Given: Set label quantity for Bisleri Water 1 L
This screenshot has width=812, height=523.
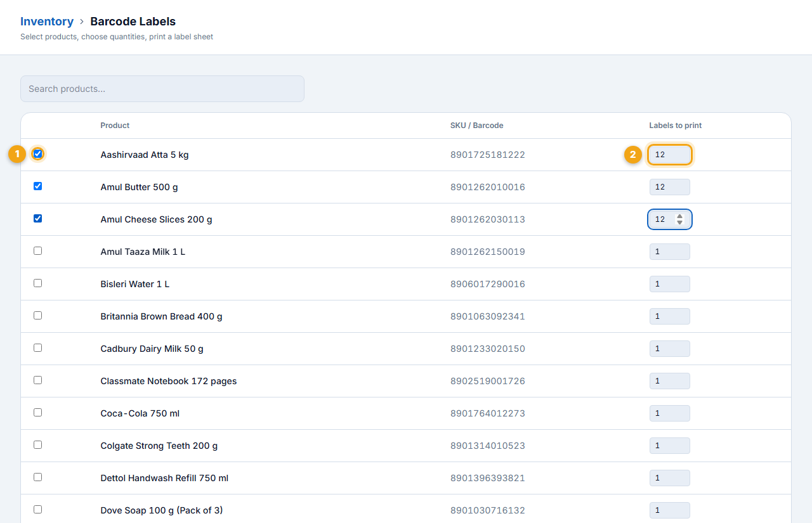Looking at the screenshot, I should (x=670, y=284).
